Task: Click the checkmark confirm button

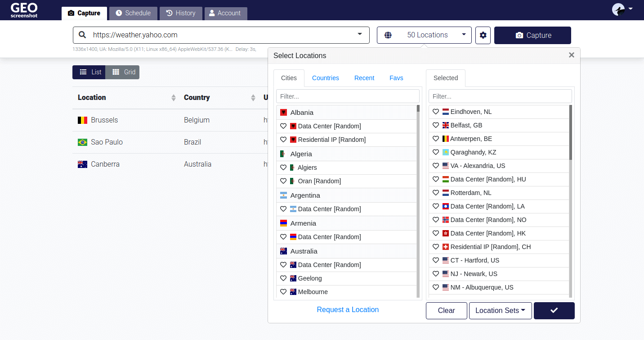Action: tap(554, 310)
